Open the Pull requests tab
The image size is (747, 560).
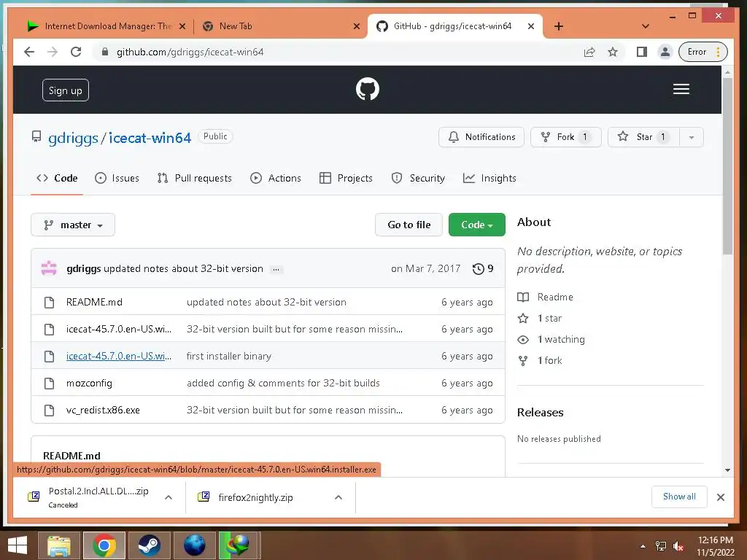coord(194,178)
